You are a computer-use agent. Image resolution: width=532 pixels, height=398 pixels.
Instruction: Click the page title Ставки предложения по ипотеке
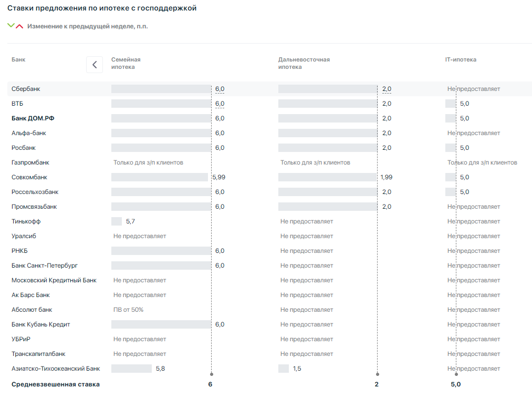coord(102,8)
